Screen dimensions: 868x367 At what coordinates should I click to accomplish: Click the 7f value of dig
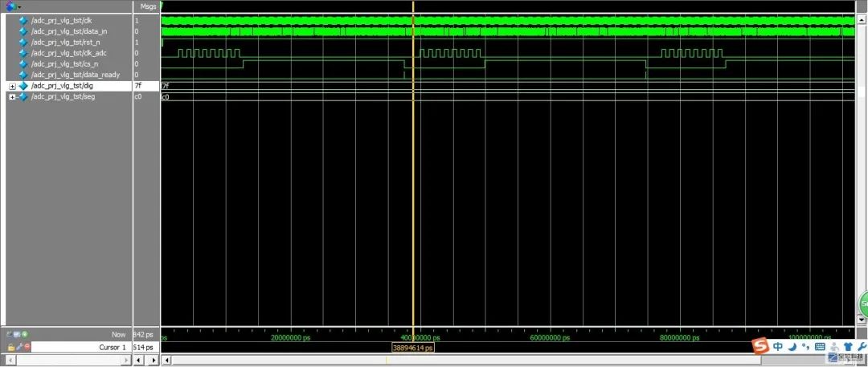coord(138,86)
